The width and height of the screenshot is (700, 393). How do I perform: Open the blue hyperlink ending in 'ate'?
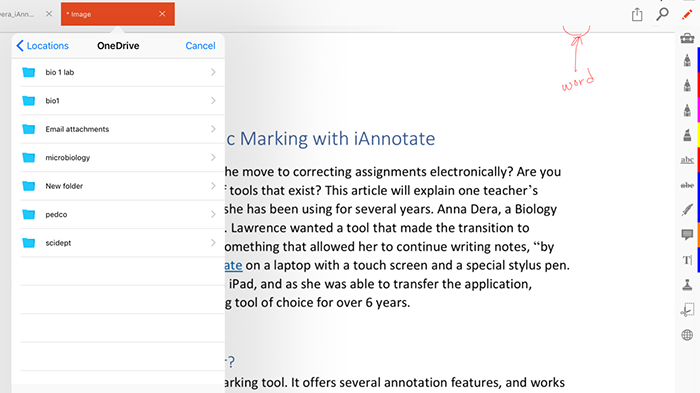[233, 265]
